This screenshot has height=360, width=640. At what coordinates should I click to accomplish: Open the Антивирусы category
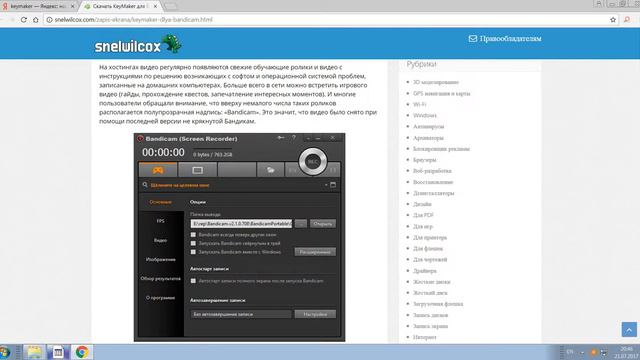(x=429, y=127)
